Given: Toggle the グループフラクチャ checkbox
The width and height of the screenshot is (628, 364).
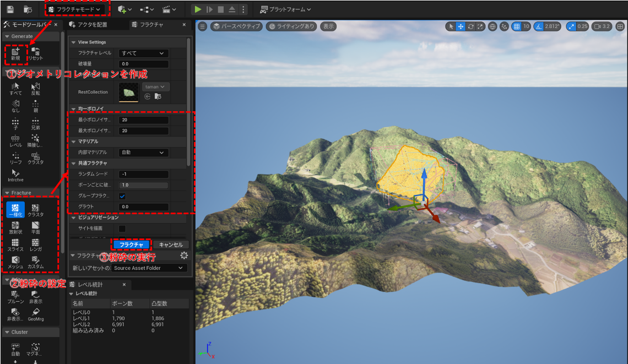Looking at the screenshot, I should pos(122,196).
